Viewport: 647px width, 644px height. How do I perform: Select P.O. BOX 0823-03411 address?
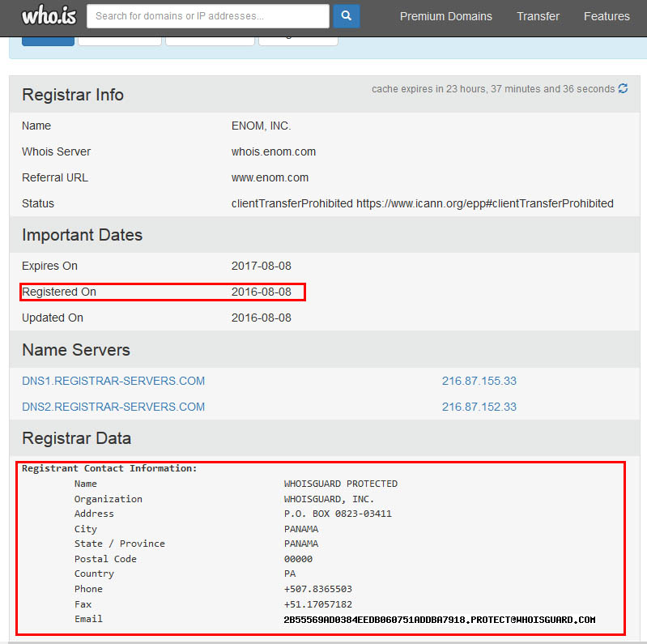(338, 514)
